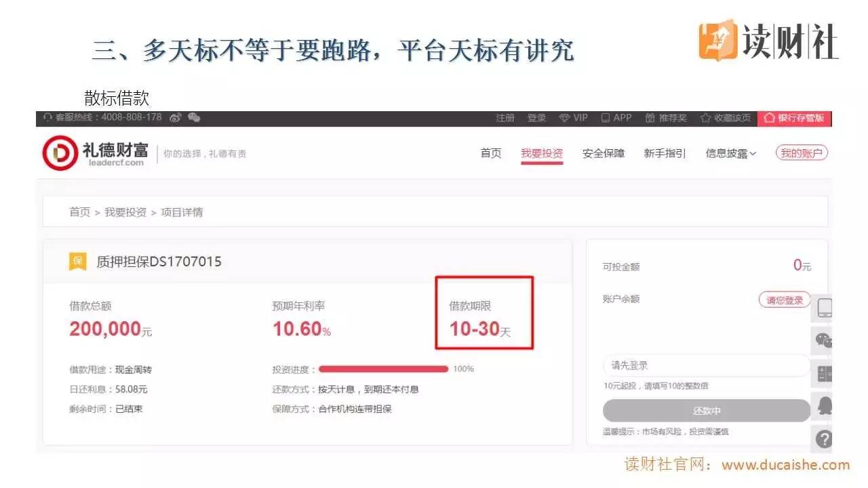The height and width of the screenshot is (488, 868).
Task: Open the help question mark icon
Action: pyautogui.click(x=824, y=439)
